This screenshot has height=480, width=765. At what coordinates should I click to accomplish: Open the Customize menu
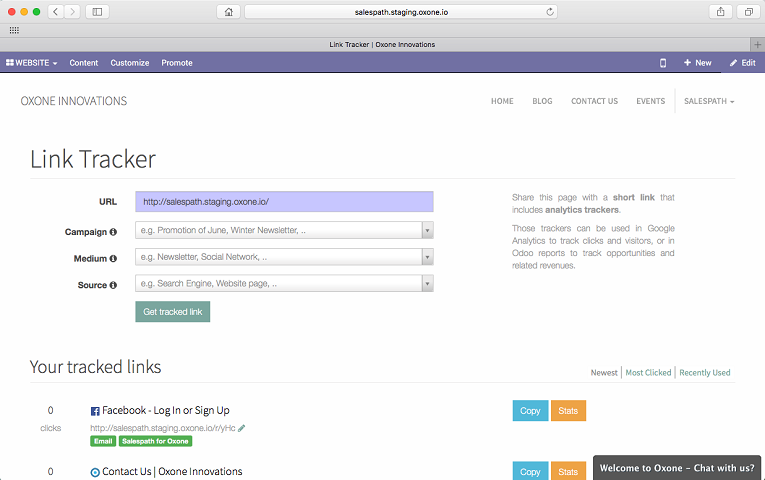tap(130, 63)
